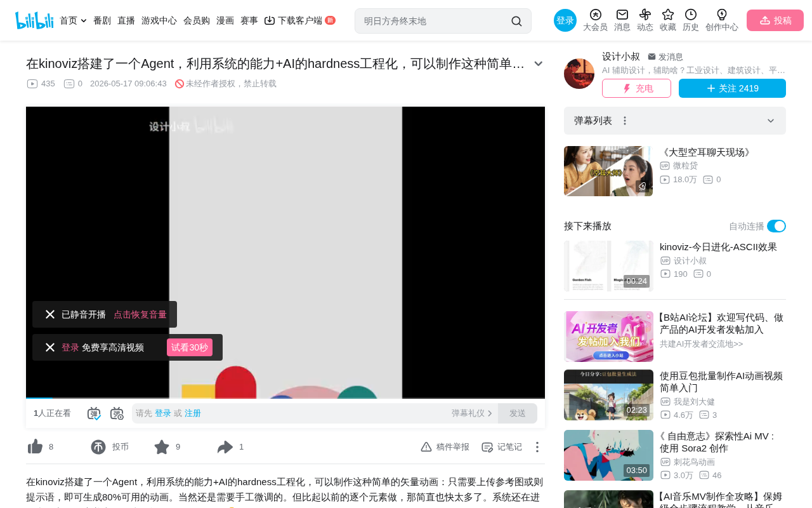Click 发消息 to message uploader

tap(665, 57)
